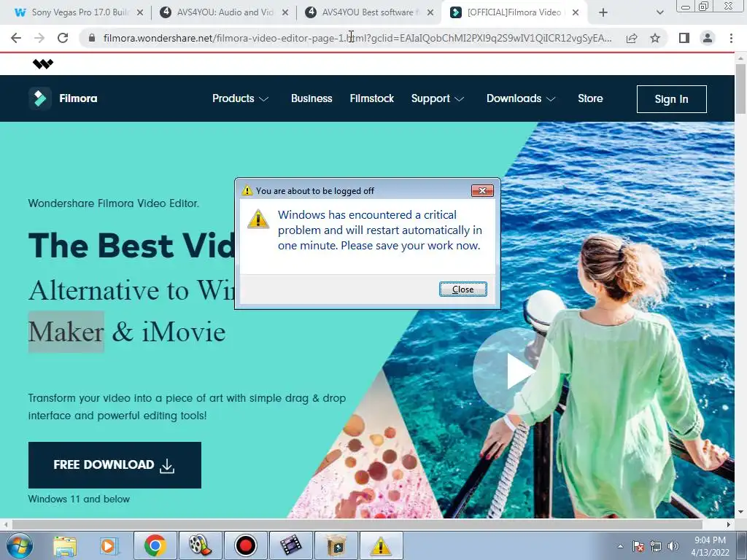Open the Windows Start menu
The image size is (747, 560).
click(x=19, y=545)
